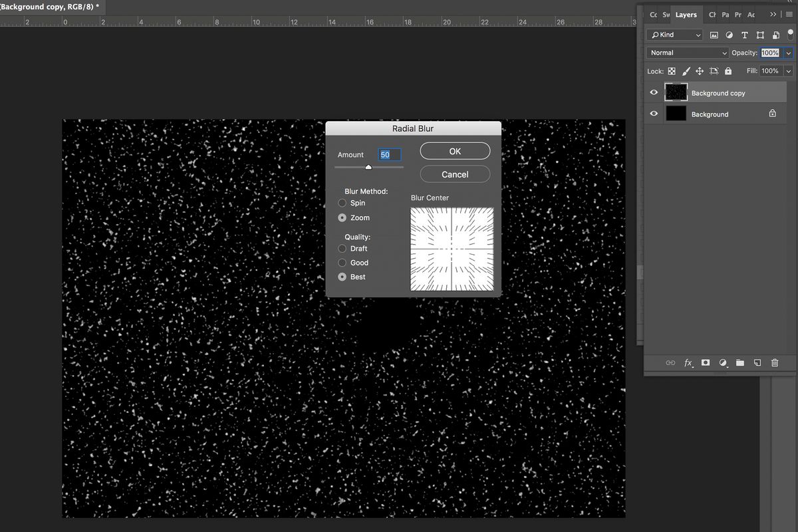Switch to the Layers tab

click(x=686, y=14)
